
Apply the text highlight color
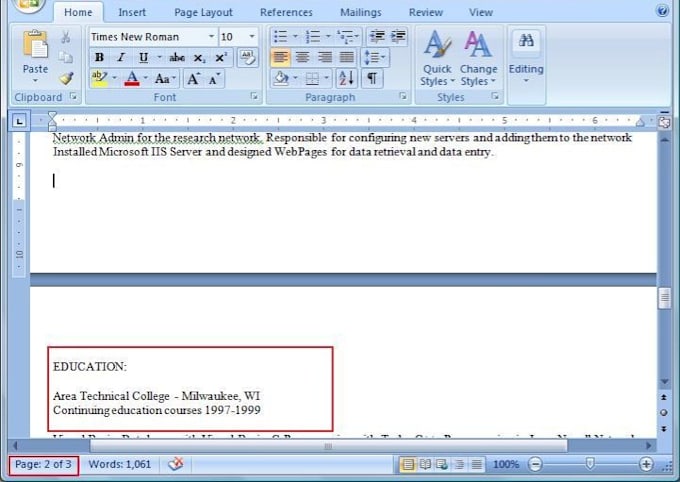click(100, 79)
